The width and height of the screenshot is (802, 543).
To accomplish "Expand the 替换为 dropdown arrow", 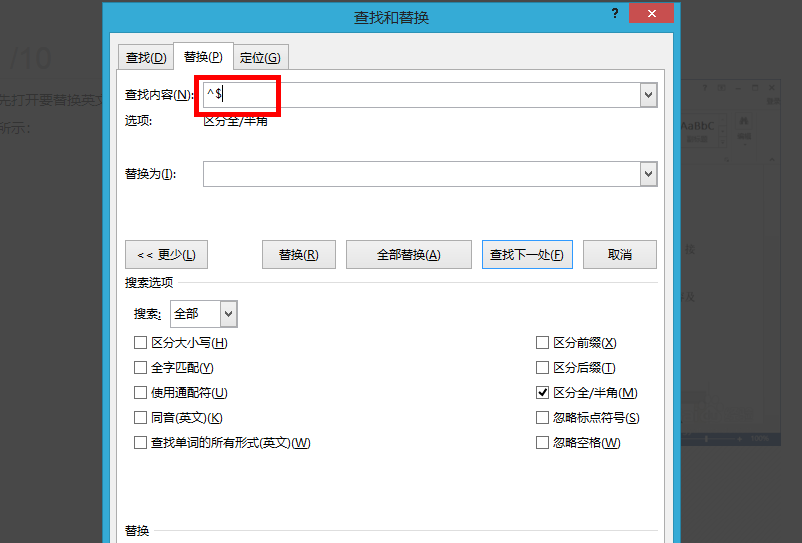I will (x=649, y=174).
